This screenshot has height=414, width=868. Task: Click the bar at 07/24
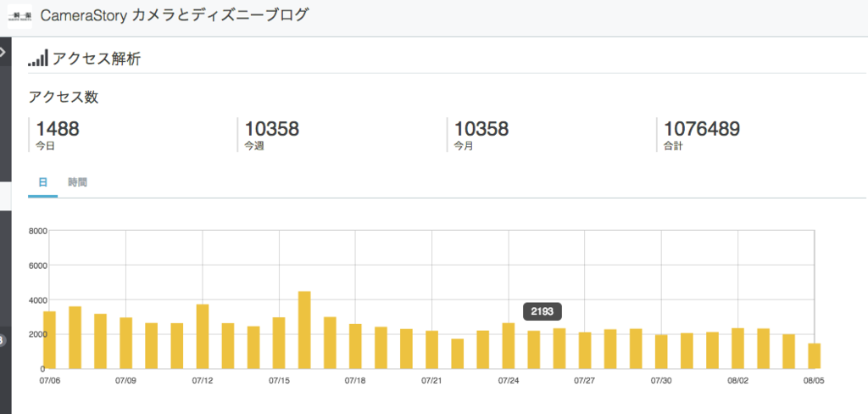509,346
